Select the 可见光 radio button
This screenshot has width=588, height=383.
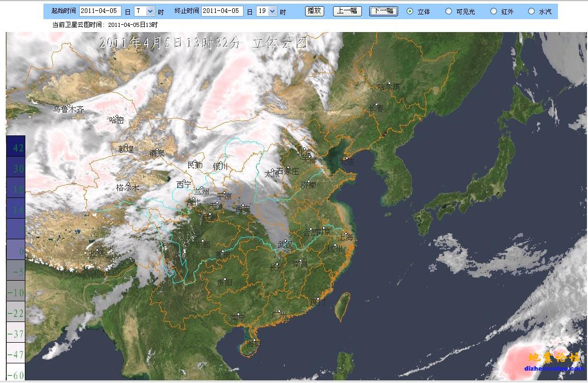tap(448, 11)
